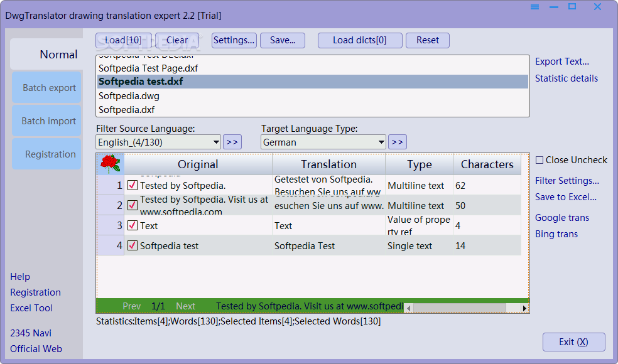Click the Characters column header
The width and height of the screenshot is (618, 364).
coord(487,164)
